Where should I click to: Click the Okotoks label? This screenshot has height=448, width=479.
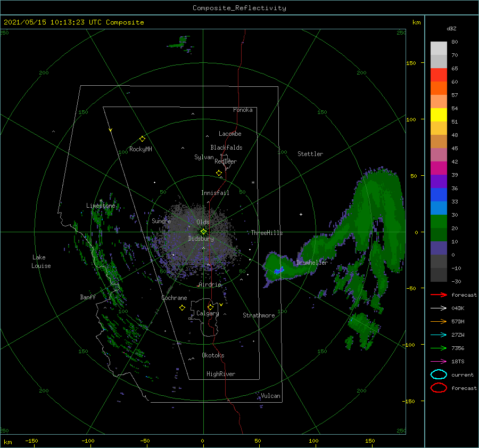213,356
